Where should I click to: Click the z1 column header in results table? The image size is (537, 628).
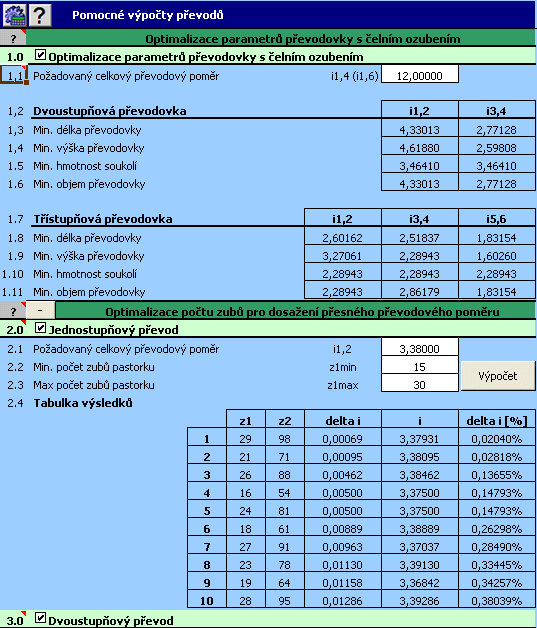click(245, 420)
